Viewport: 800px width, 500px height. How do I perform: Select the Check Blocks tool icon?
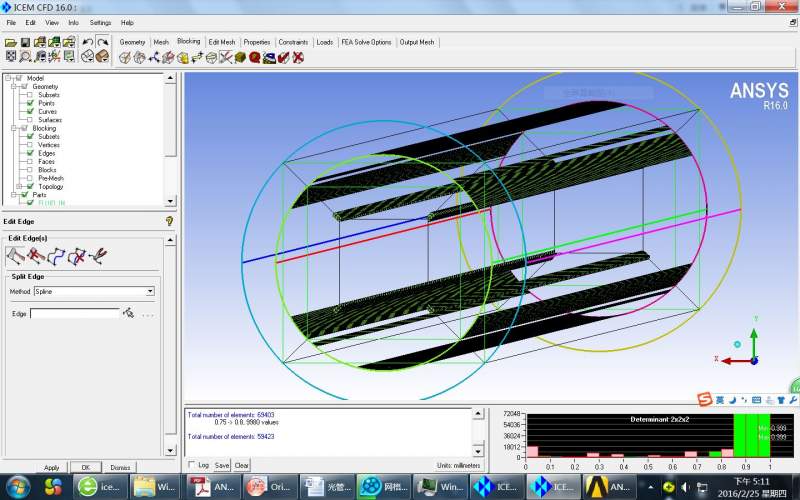pyautogui.click(x=284, y=58)
